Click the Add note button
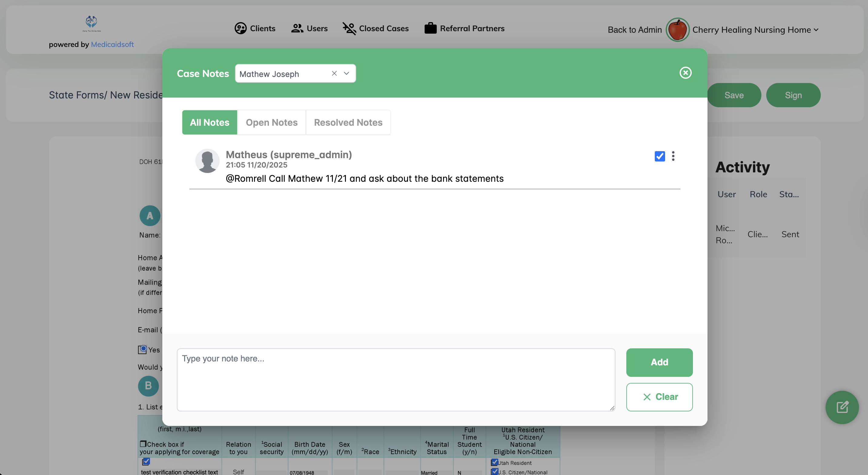 (659, 362)
